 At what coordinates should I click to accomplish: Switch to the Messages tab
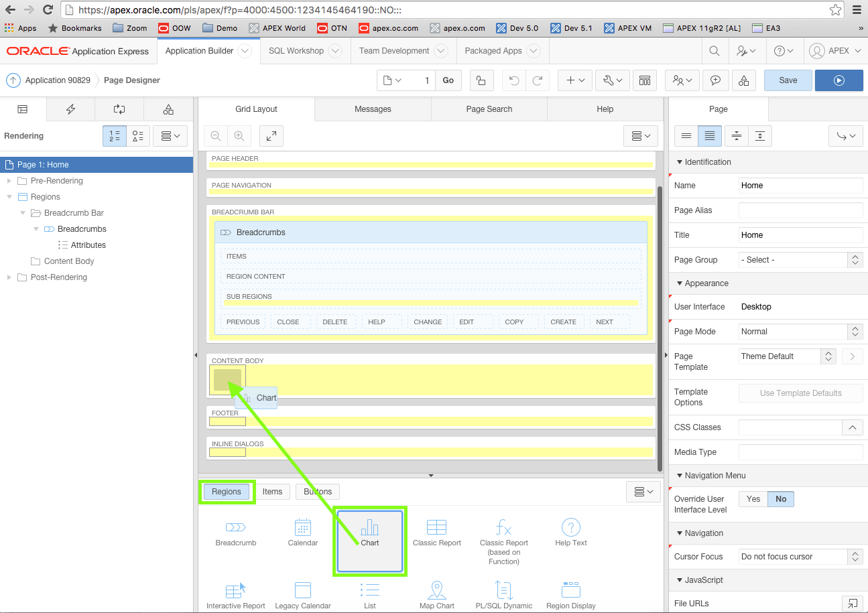(x=373, y=109)
